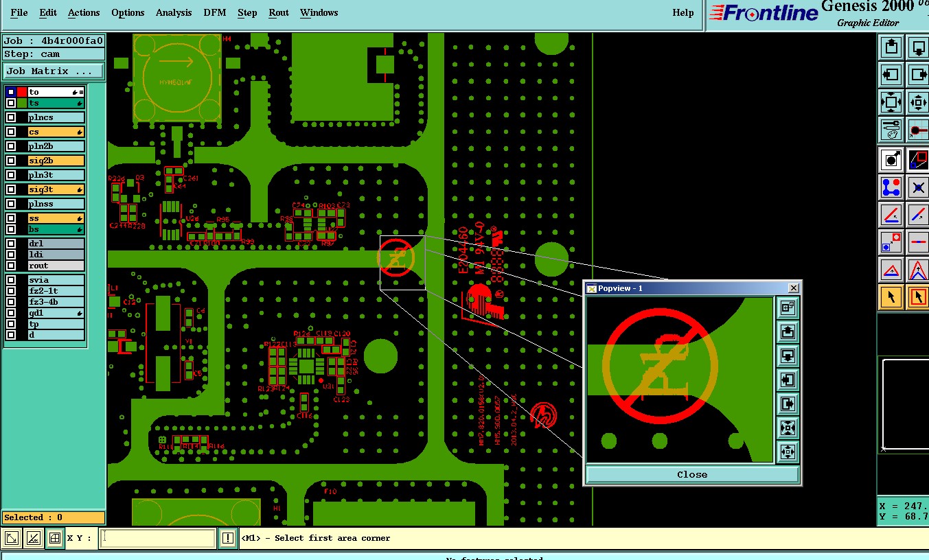Image resolution: width=929 pixels, height=560 pixels.
Task: Open the Rout menu
Action: click(x=279, y=12)
